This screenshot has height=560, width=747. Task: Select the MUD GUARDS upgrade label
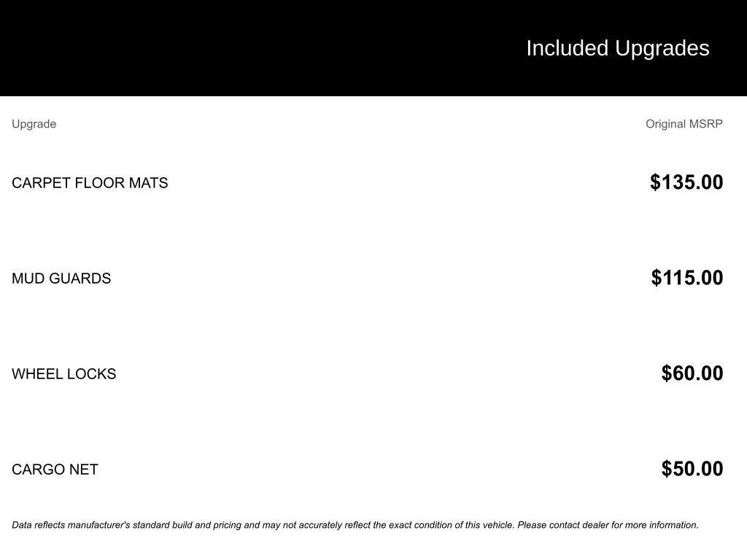coord(61,279)
